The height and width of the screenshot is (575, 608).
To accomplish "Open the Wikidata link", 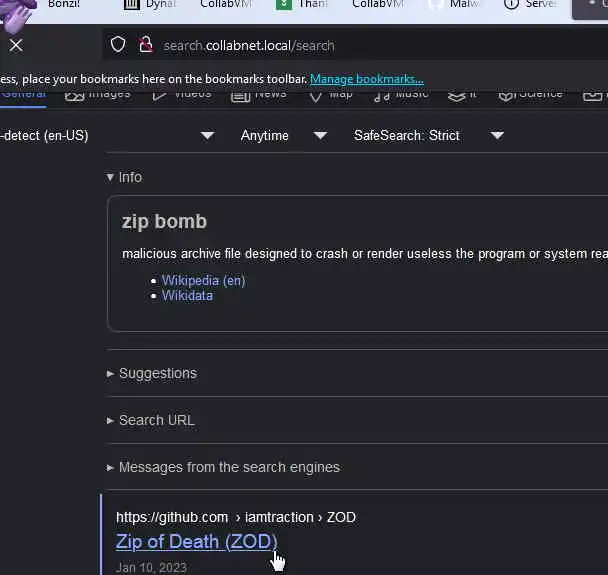I will 187,296.
